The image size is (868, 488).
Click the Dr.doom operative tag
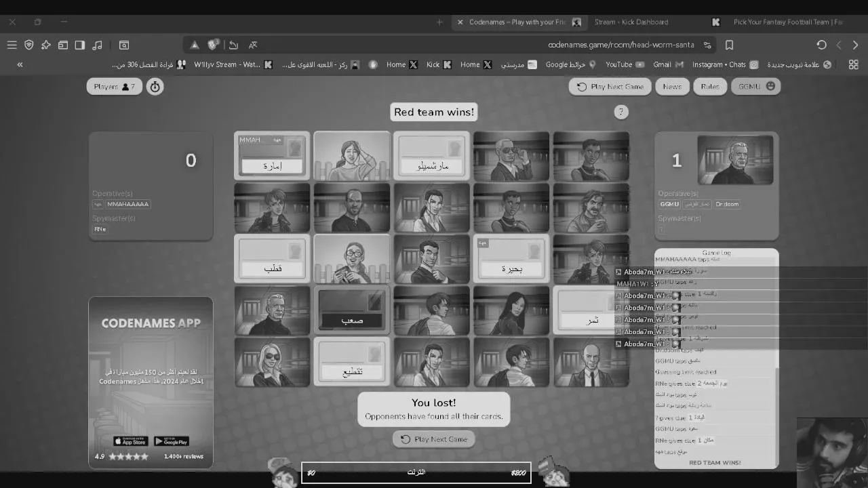coord(727,204)
